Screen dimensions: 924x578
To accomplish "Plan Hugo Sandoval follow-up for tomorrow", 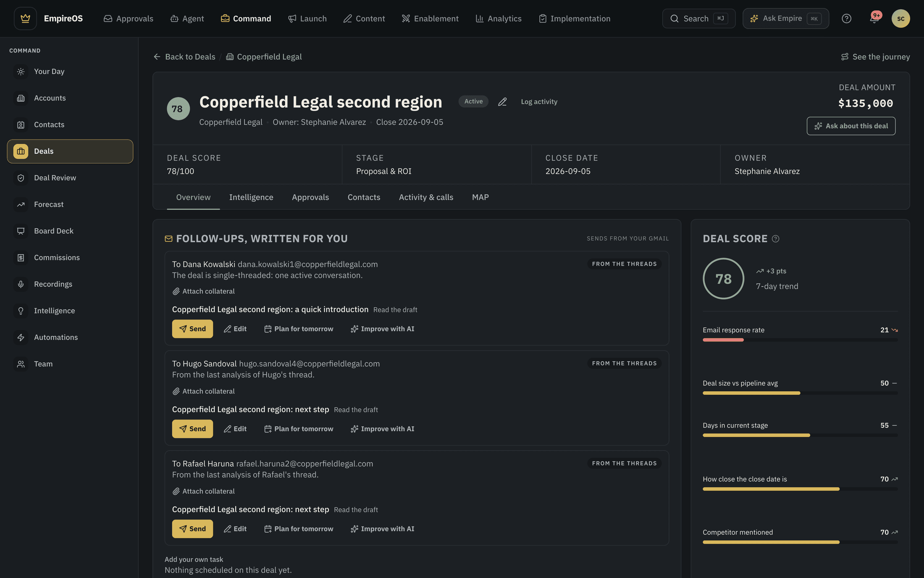I will click(299, 429).
